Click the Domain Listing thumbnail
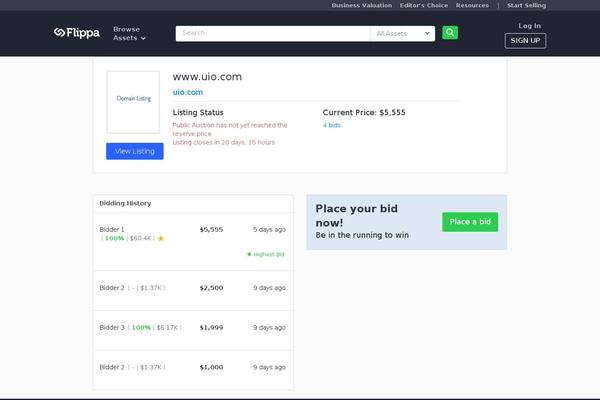 [x=133, y=102]
